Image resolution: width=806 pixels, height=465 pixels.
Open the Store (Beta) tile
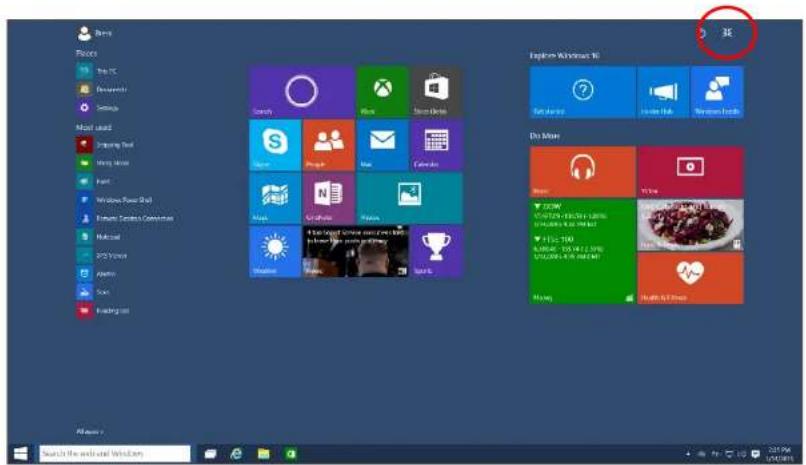point(436,91)
